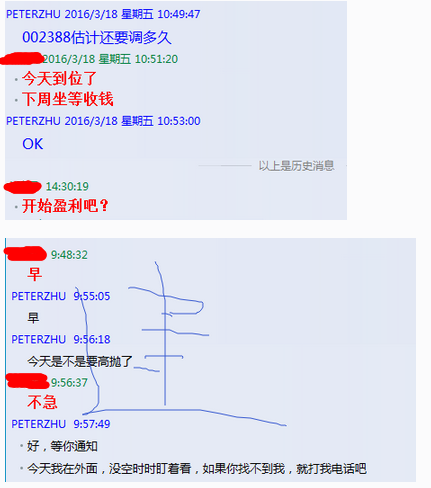Click the red message "下周坐等收钱"
This screenshot has height=488, width=431.
(x=68, y=99)
